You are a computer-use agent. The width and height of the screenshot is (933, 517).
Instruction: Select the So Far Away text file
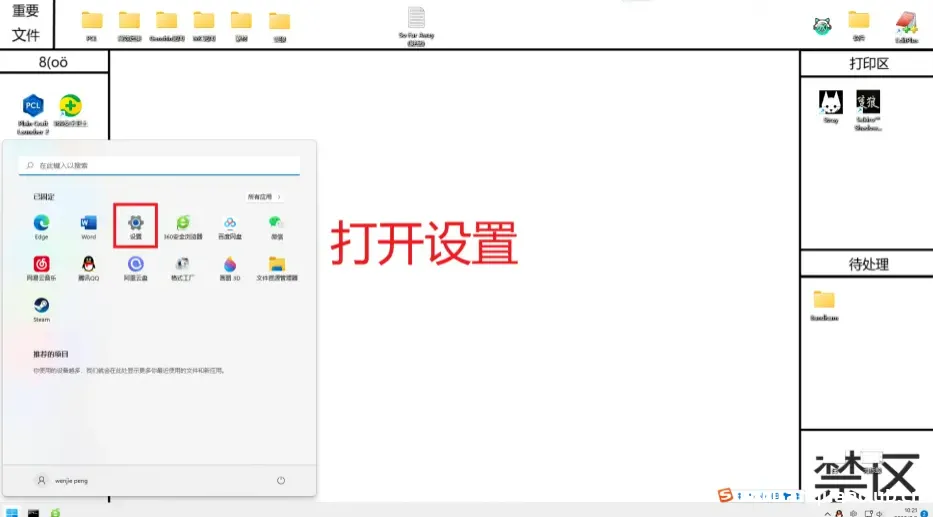point(416,26)
